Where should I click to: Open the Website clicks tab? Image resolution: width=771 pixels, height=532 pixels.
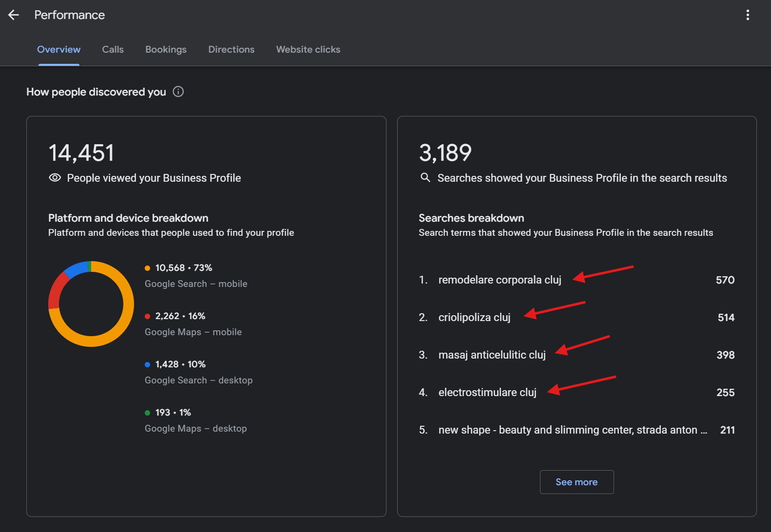[x=308, y=50]
